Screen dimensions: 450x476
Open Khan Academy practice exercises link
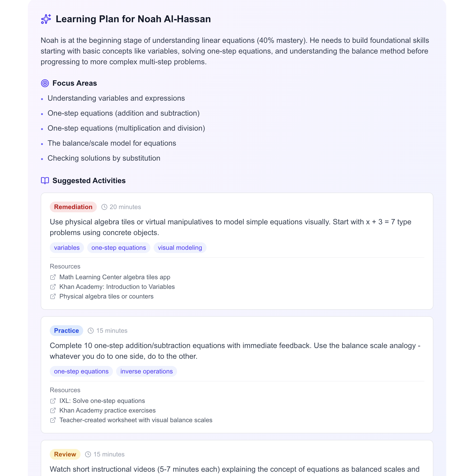107,410
